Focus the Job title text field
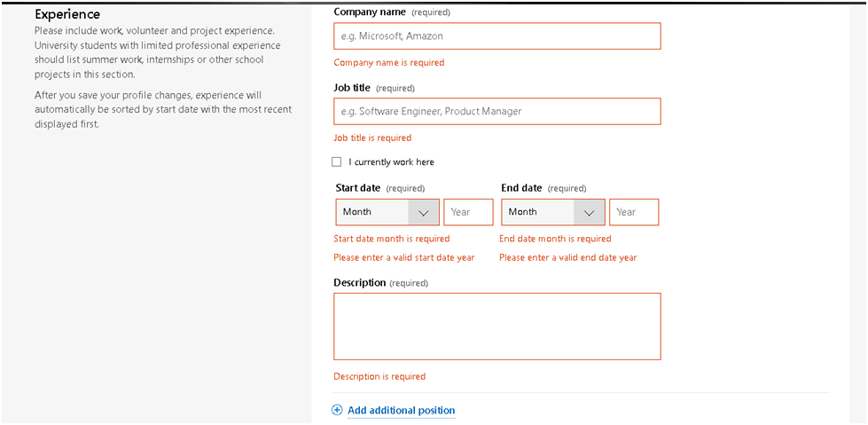 [x=497, y=112]
